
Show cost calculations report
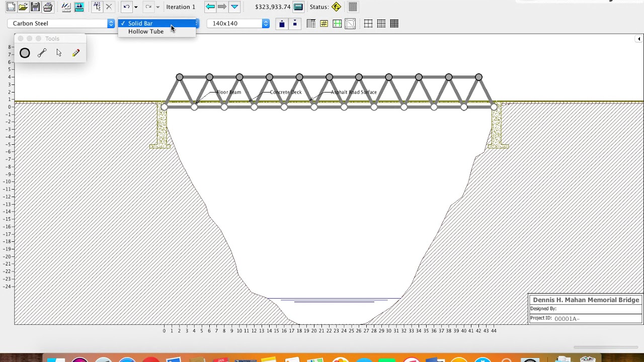[x=298, y=7]
